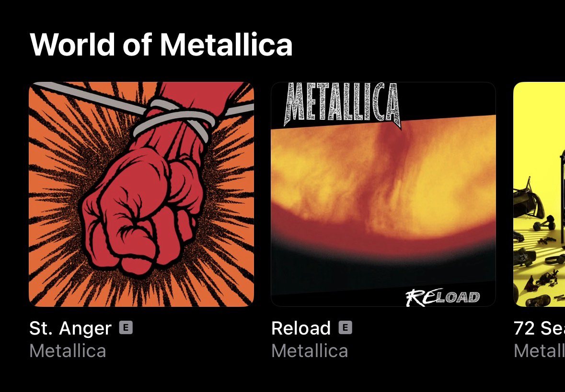The height and width of the screenshot is (392, 565).
Task: Click the RELOAD logo on the album artwork
Action: tap(442, 297)
